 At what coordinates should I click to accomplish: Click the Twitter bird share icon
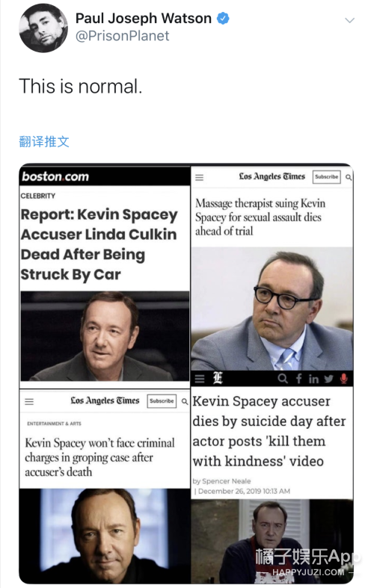pos(329,379)
